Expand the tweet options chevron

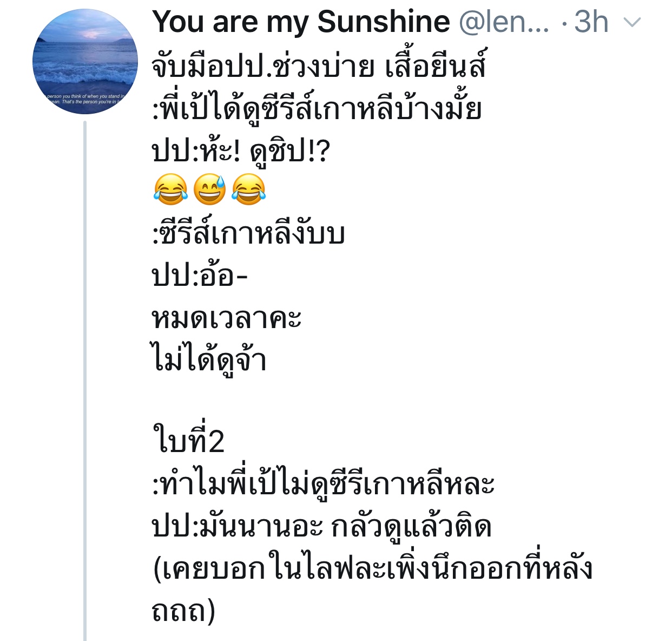(x=633, y=23)
